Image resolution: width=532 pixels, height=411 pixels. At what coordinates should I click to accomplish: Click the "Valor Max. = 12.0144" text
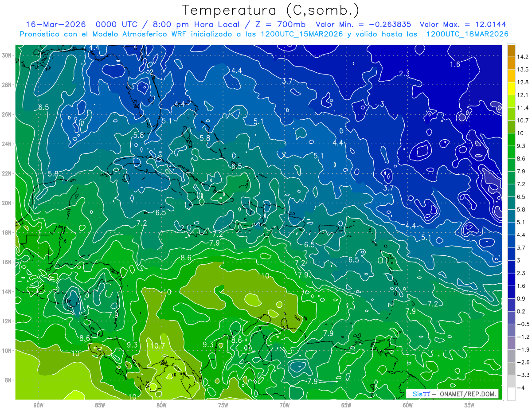(463, 24)
